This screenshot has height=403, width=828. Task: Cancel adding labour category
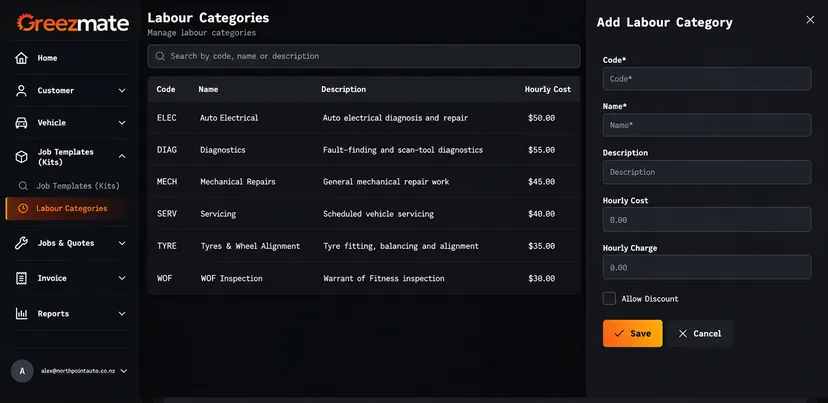pyautogui.click(x=700, y=333)
